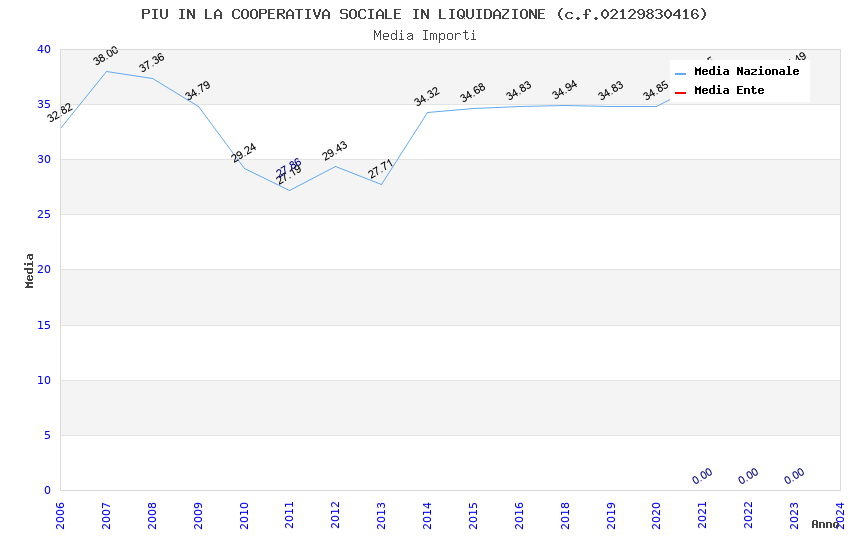Image resolution: width=850 pixels, height=550 pixels.
Task: Click the 34.79 data label
Action: point(197,90)
